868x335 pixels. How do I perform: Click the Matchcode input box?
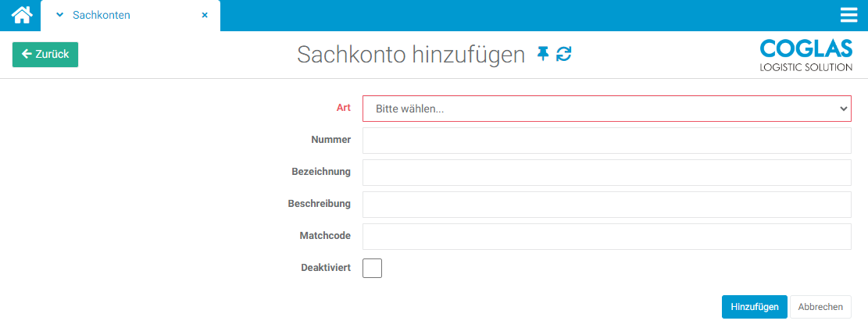tap(606, 237)
